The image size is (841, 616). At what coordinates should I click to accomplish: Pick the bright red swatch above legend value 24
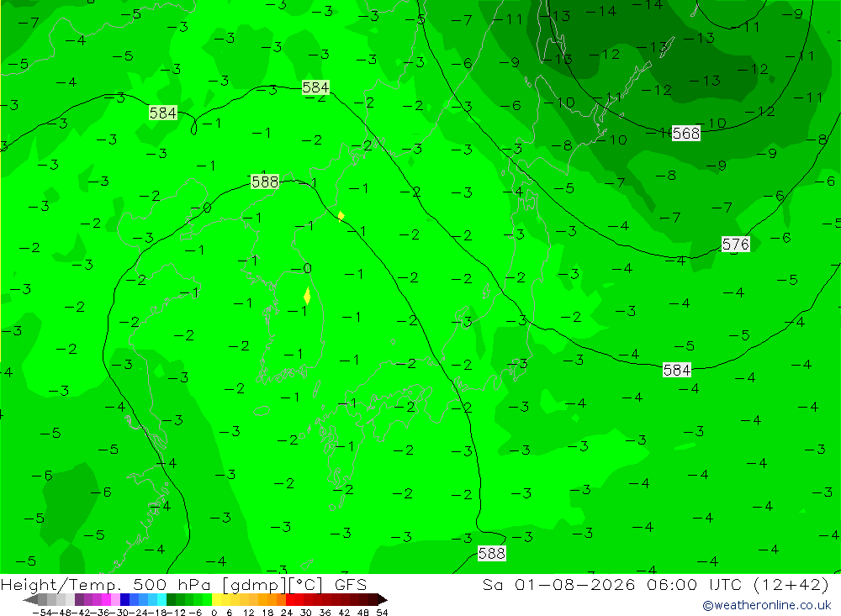290,600
